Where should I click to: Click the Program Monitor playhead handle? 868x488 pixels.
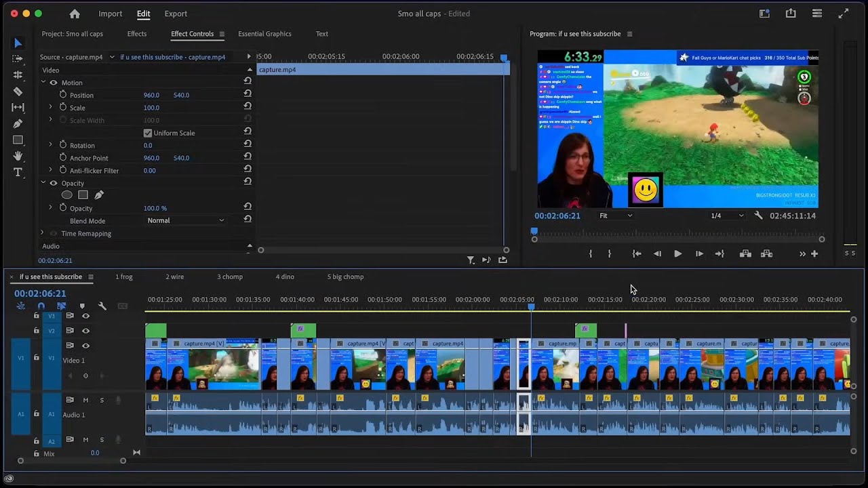(534, 231)
